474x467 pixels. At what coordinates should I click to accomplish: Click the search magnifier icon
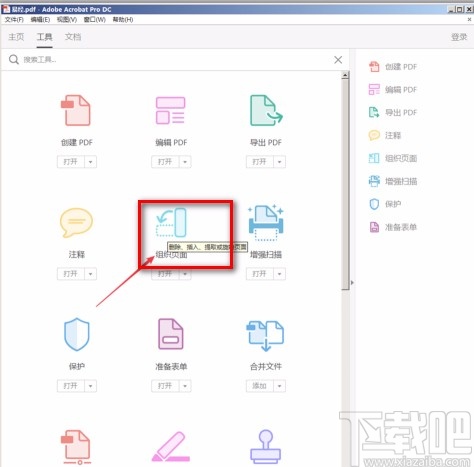pyautogui.click(x=14, y=60)
